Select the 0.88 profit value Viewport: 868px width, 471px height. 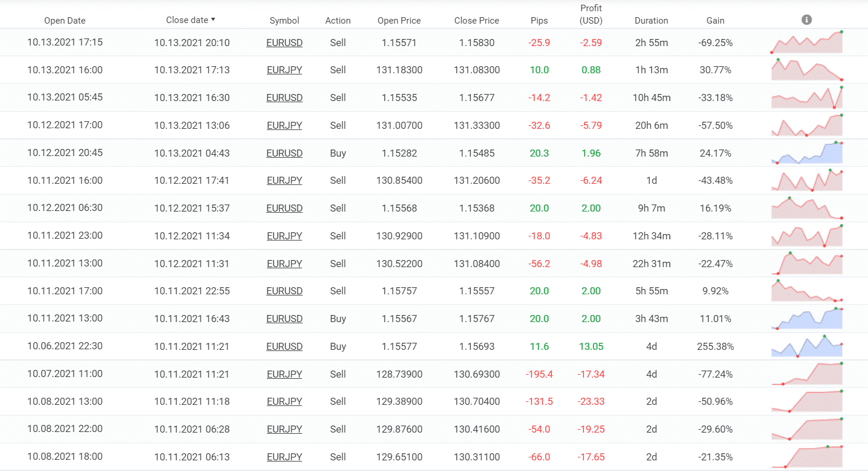[591, 70]
